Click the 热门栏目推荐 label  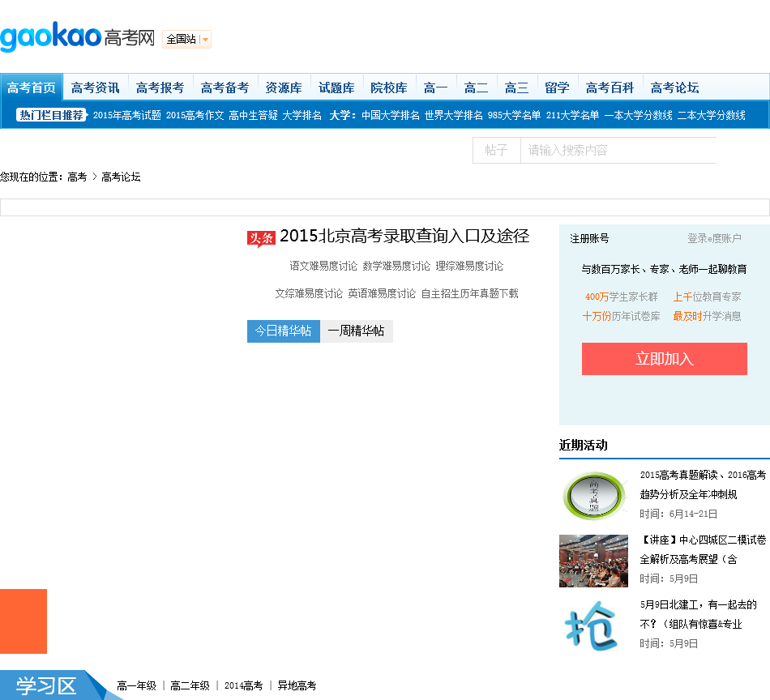coord(52,115)
